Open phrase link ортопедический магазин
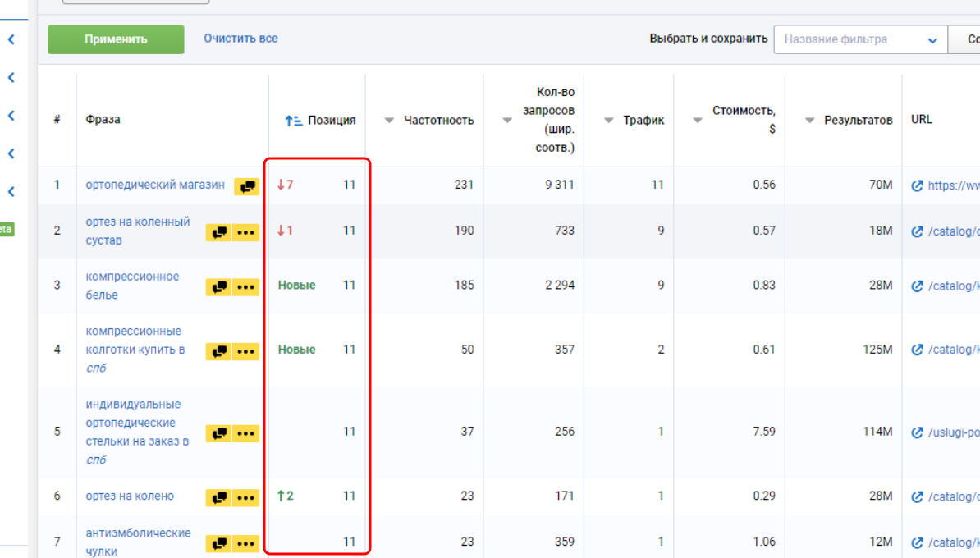This screenshot has width=980, height=558. tap(154, 185)
